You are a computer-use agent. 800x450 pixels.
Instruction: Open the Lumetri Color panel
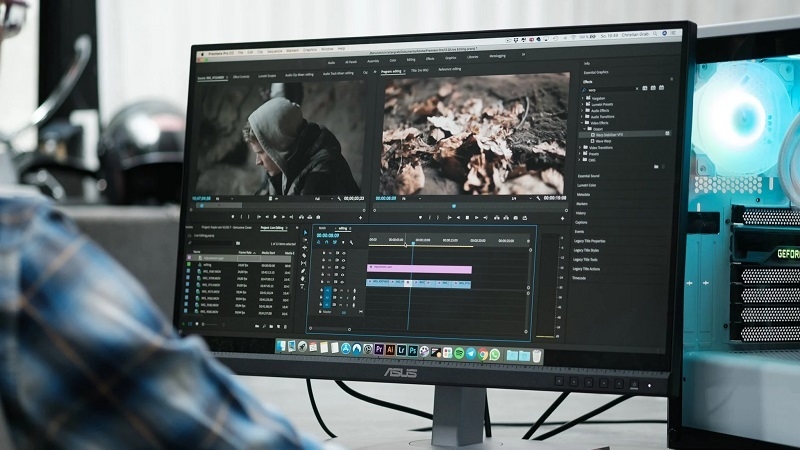[587, 185]
